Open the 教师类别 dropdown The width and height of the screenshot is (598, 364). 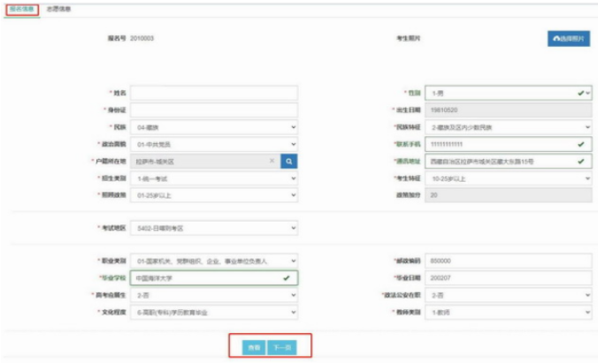pos(508,311)
